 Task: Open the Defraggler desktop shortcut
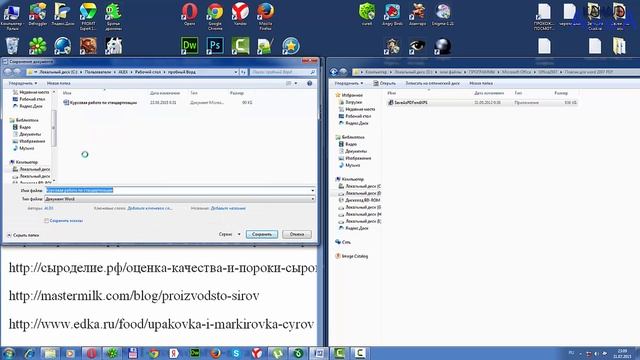point(38,15)
